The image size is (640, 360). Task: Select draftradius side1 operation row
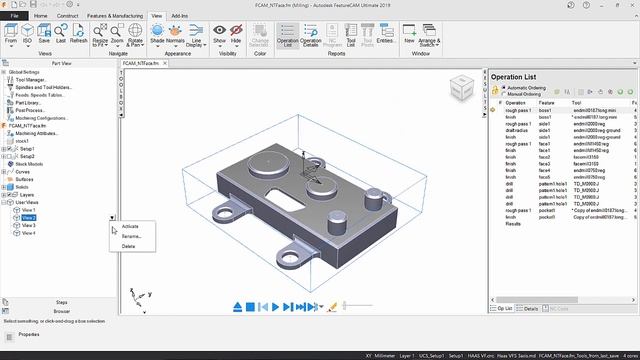coord(563,131)
